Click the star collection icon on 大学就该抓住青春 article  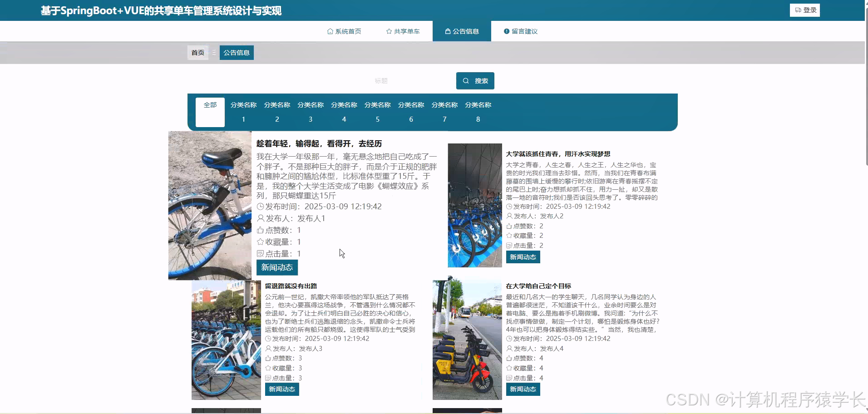point(509,235)
